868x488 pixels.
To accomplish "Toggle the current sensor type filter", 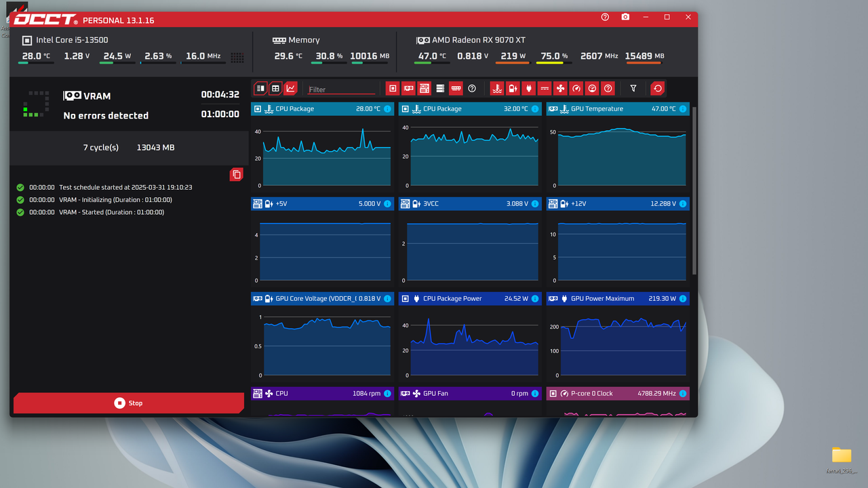I will pos(544,88).
